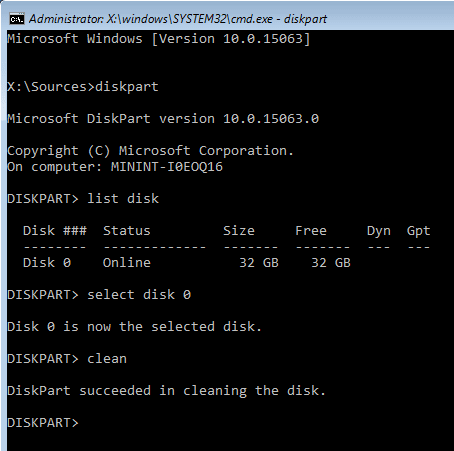Click the 'Disk ###' column header
Screen dimensions: 454x451
(x=55, y=231)
